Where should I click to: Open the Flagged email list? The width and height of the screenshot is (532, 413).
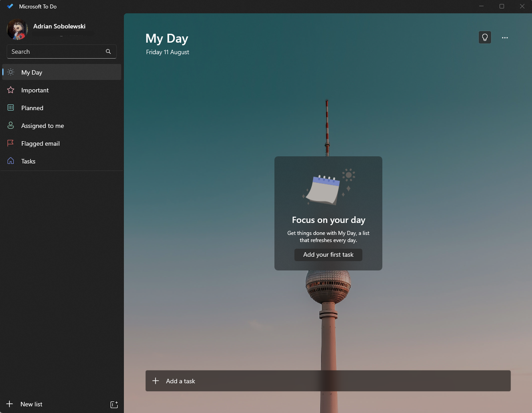click(x=62, y=143)
